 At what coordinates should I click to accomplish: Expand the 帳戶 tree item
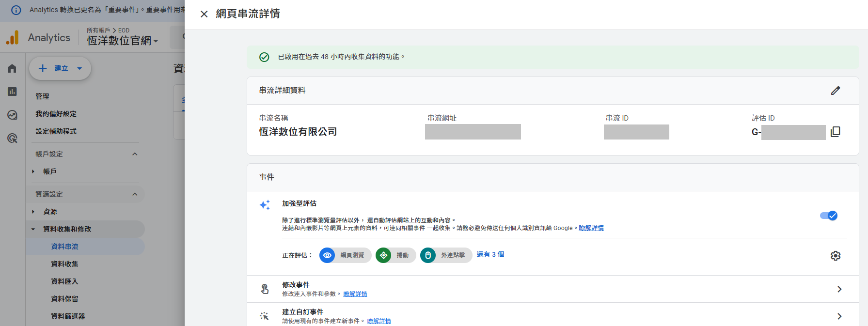[33, 171]
